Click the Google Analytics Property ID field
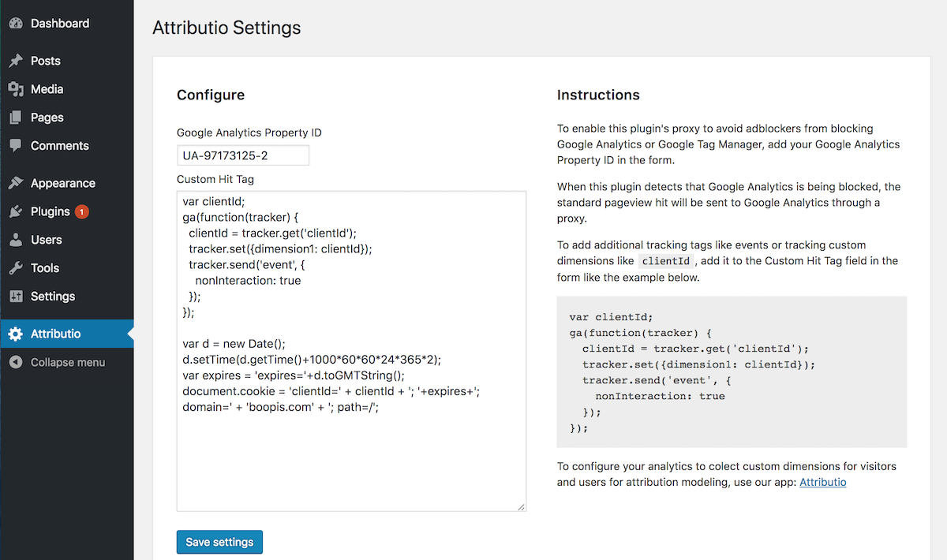This screenshot has height=560, width=947. click(243, 155)
